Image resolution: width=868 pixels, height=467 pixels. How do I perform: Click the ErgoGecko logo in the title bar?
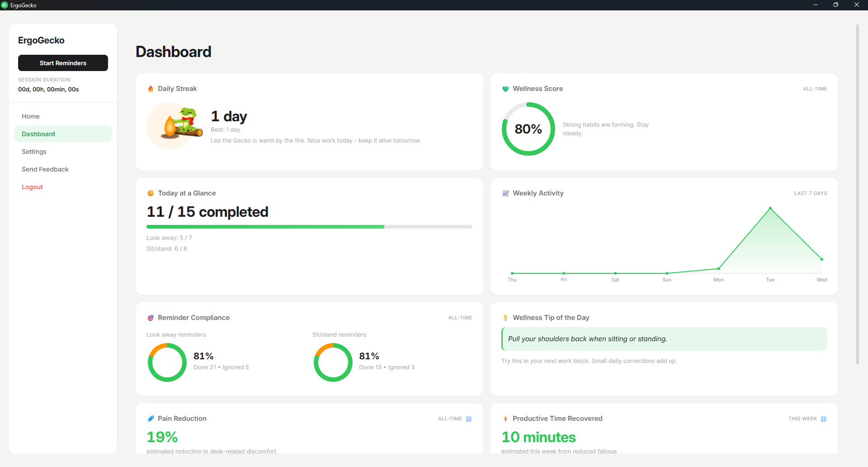point(5,5)
